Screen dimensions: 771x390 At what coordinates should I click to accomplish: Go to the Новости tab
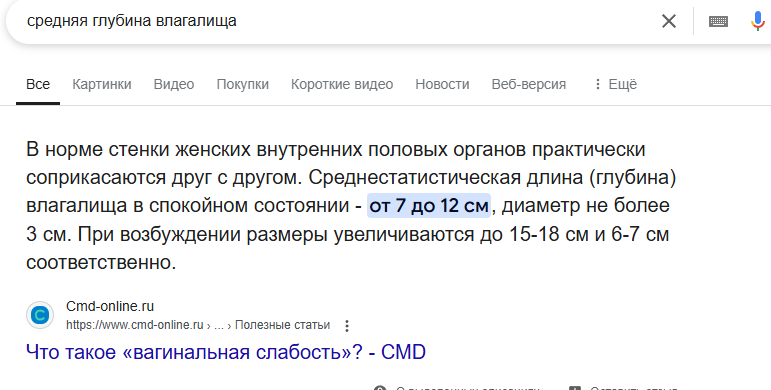pos(442,85)
